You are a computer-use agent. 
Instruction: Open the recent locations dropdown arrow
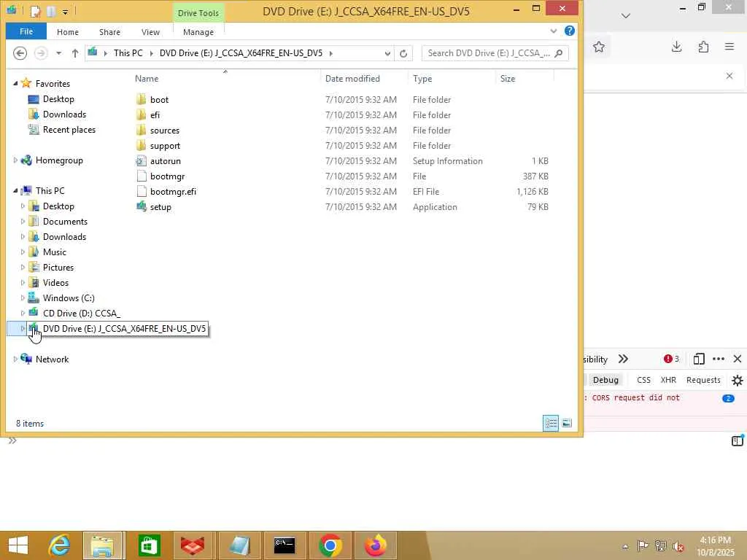[x=58, y=53]
